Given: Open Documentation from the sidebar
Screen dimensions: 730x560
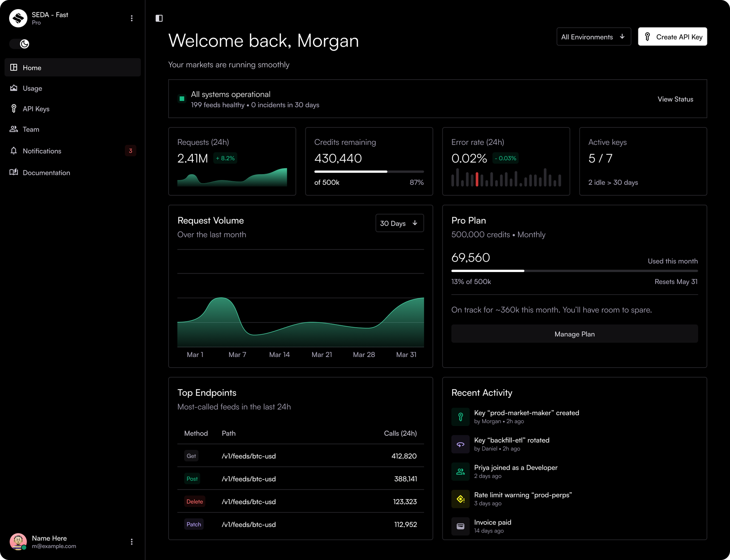Looking at the screenshot, I should coord(73,172).
